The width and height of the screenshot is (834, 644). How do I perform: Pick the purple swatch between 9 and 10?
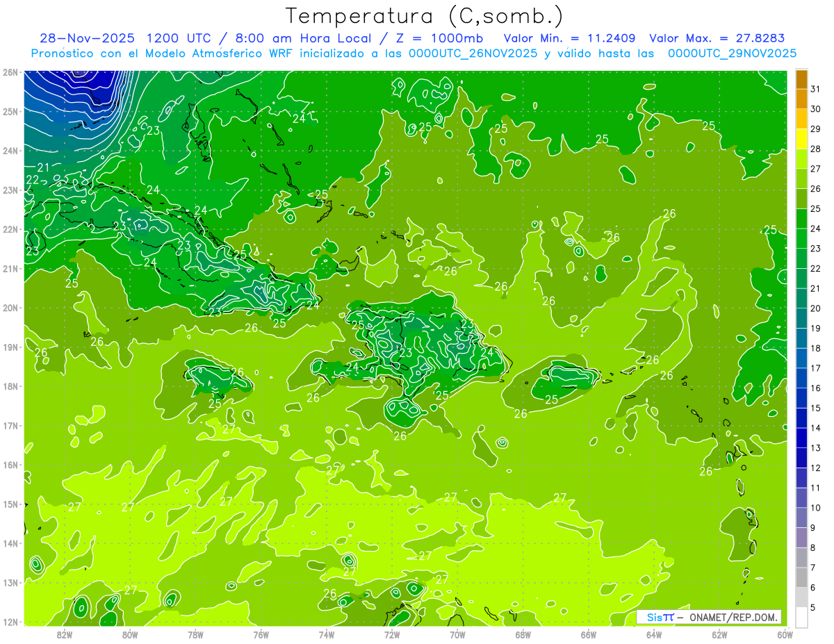pos(801,518)
